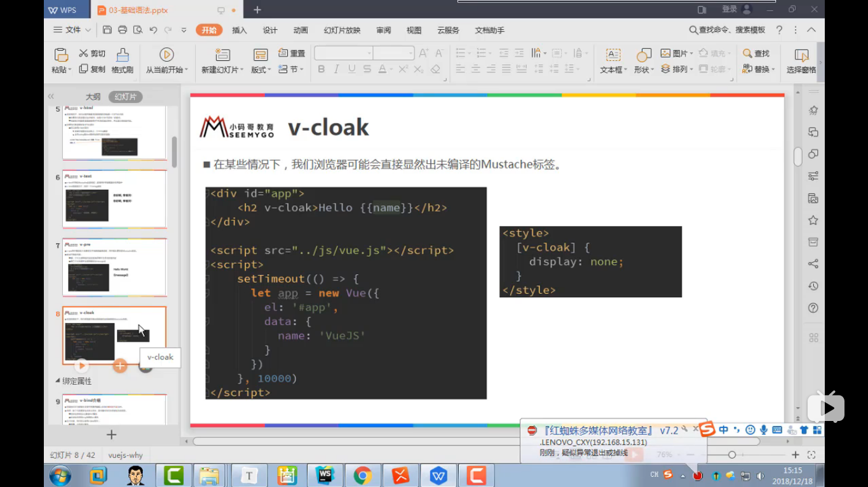868x487 pixels.
Task: Collapse the 绑定属性 section in slide panel
Action: coord(59,381)
